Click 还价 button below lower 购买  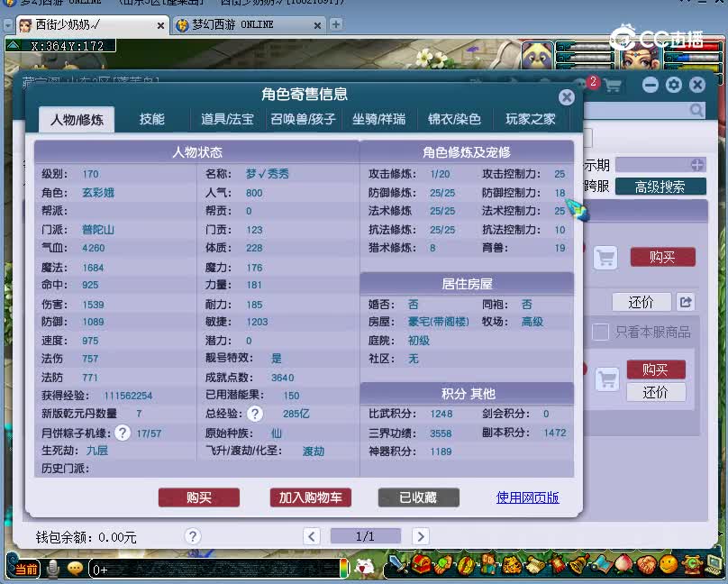coord(656,392)
